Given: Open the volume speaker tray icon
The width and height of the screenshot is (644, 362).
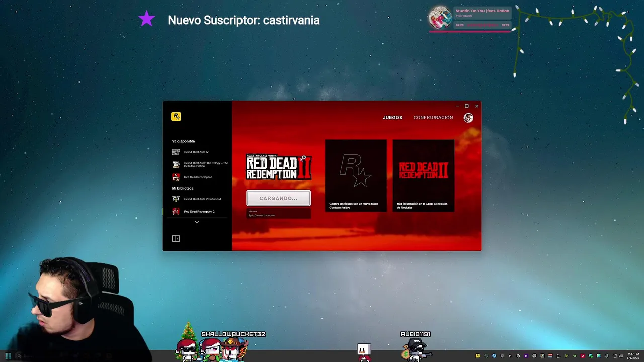Looking at the screenshot, I should click(621, 356).
